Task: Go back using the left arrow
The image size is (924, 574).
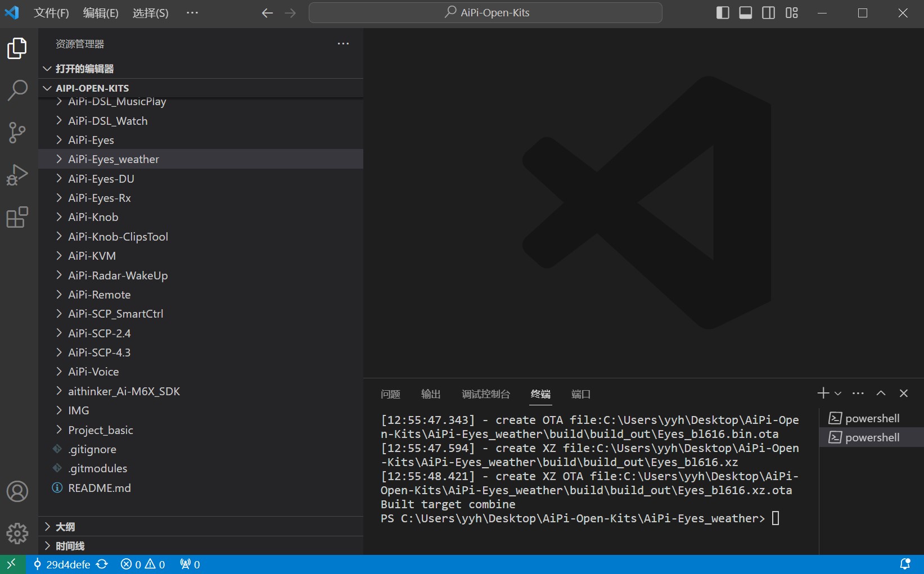Action: tap(267, 13)
